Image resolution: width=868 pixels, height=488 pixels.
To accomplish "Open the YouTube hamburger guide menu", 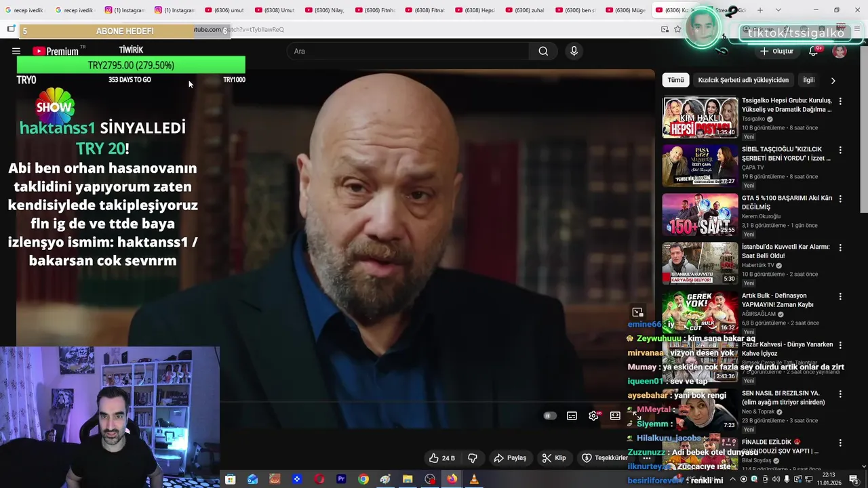I will [16, 51].
